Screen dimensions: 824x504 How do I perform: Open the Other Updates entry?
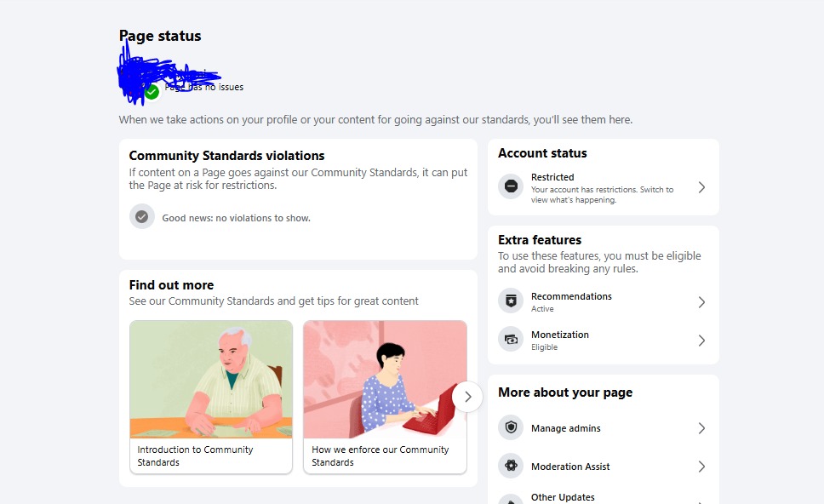(x=604, y=498)
